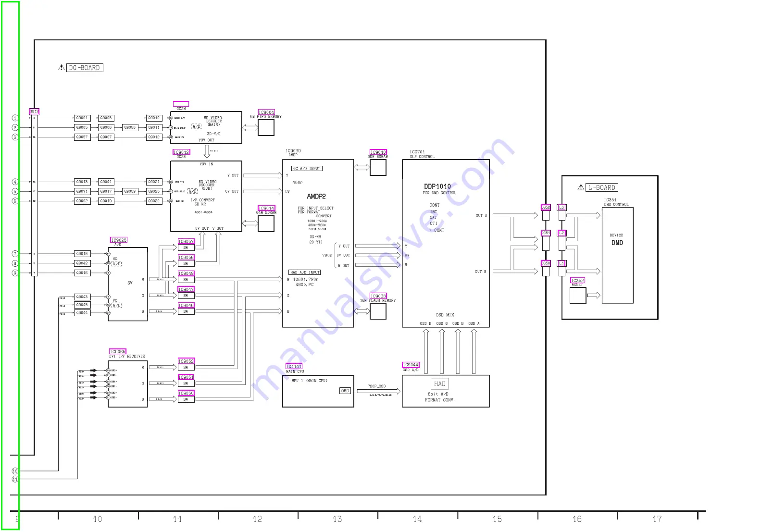Open the DG52 connector link
The height and width of the screenshot is (532, 761).
click(546, 208)
